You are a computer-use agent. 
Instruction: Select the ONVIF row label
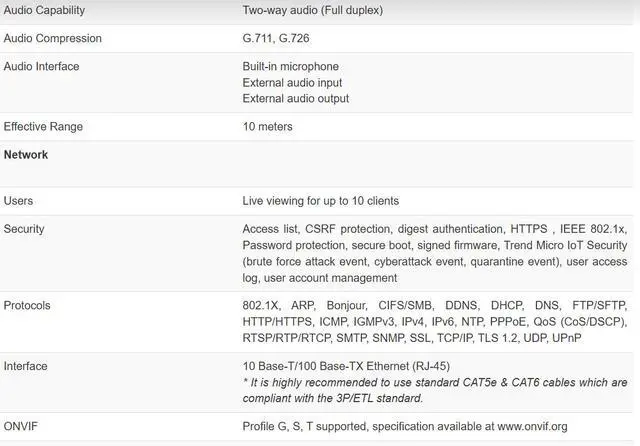point(21,426)
